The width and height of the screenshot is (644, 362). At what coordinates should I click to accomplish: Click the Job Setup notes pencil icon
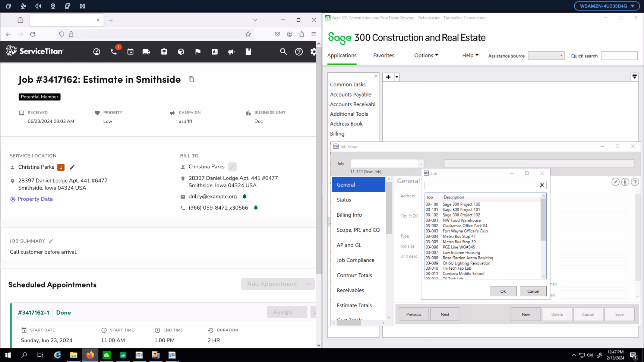(616, 182)
